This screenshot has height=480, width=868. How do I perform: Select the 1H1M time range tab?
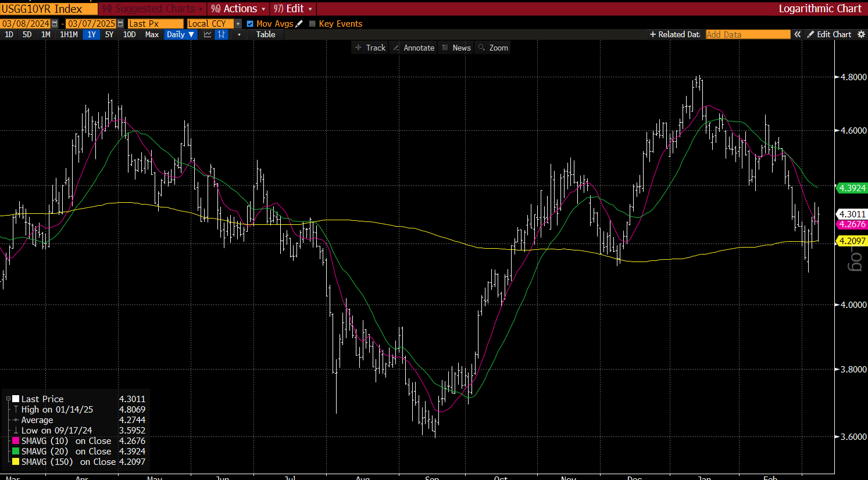69,35
